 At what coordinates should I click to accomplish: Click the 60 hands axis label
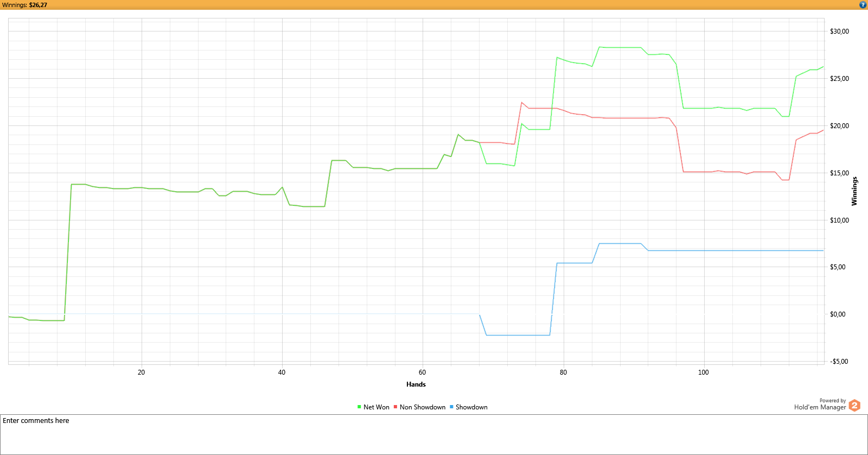pyautogui.click(x=423, y=372)
